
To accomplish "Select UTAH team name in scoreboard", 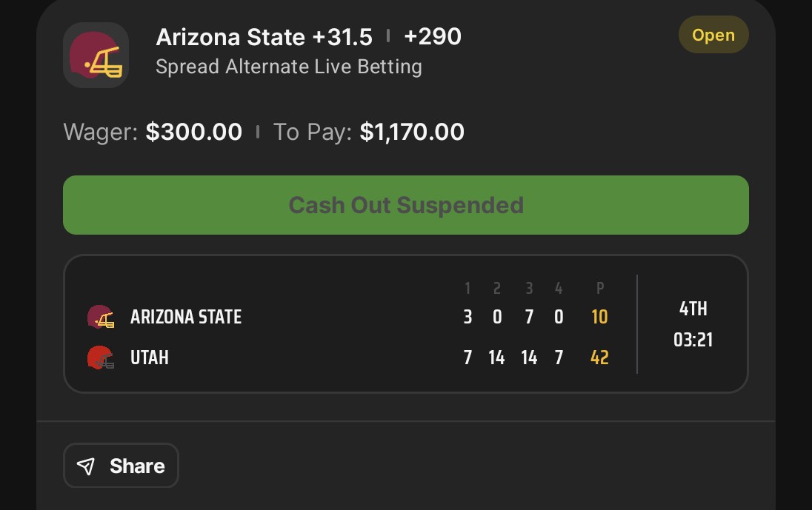I will click(150, 358).
